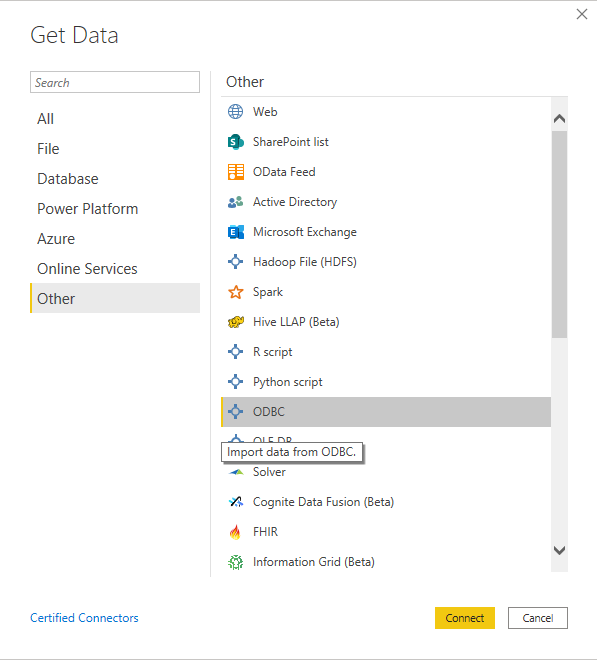Select the Python script text label
This screenshot has width=597, height=663.
[288, 382]
